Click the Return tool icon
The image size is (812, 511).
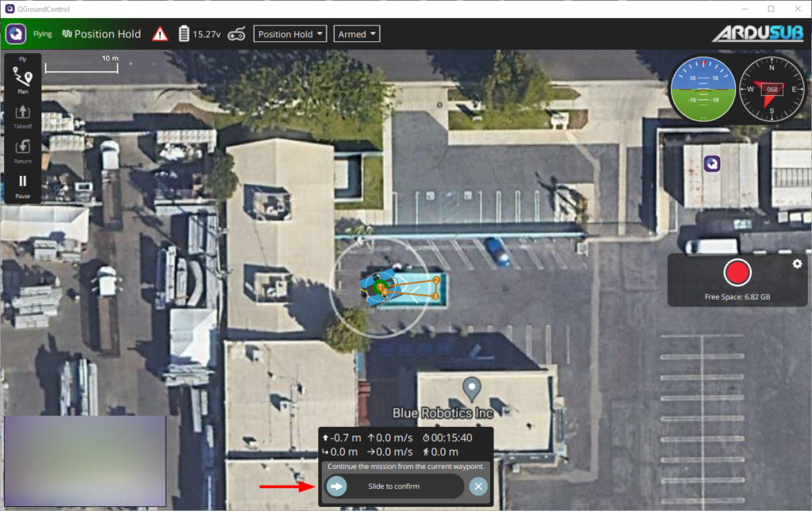[23, 151]
